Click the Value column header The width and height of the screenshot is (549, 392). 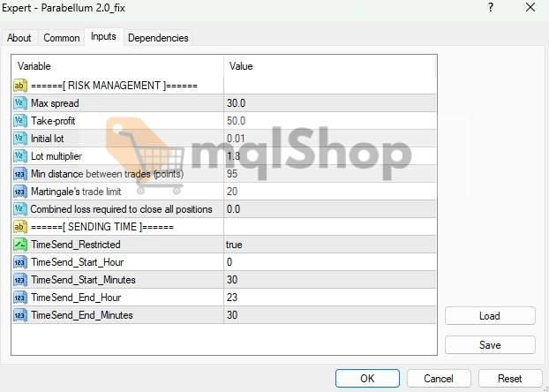330,66
